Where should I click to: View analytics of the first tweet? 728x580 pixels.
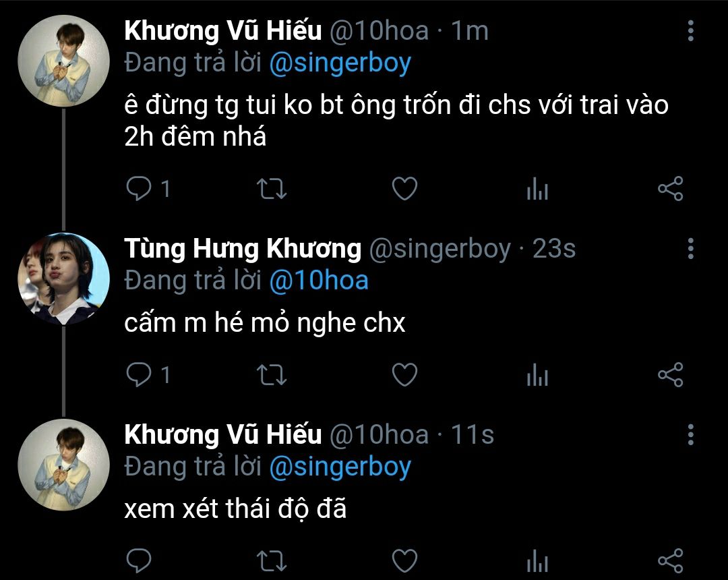point(537,191)
